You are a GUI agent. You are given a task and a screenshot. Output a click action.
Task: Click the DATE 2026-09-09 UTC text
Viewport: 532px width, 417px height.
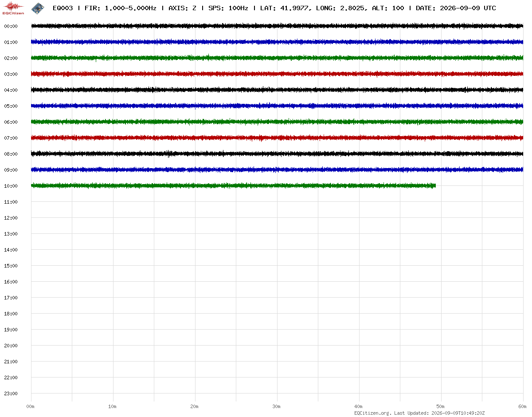456,8
